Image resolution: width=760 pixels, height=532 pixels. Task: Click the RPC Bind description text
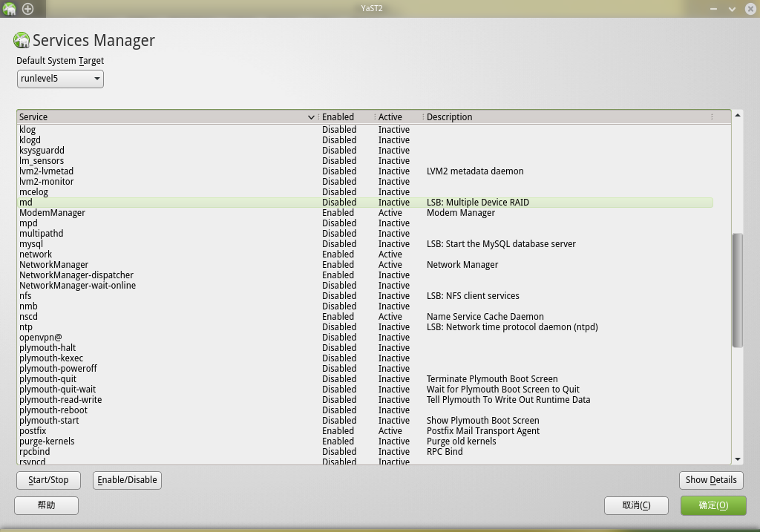pyautogui.click(x=445, y=453)
